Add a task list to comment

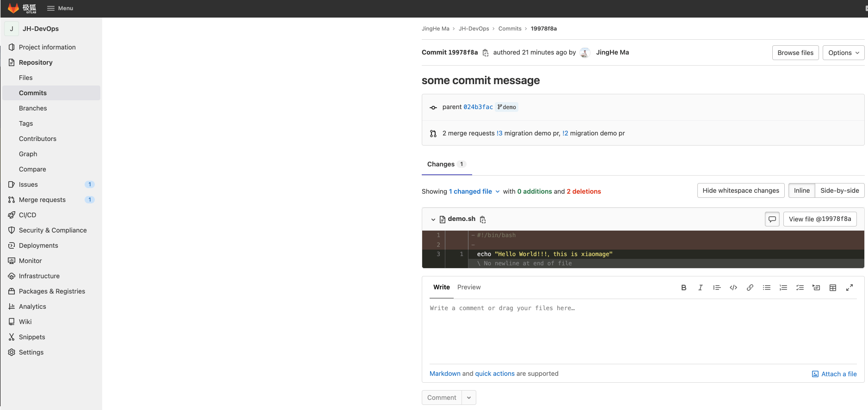coord(800,288)
